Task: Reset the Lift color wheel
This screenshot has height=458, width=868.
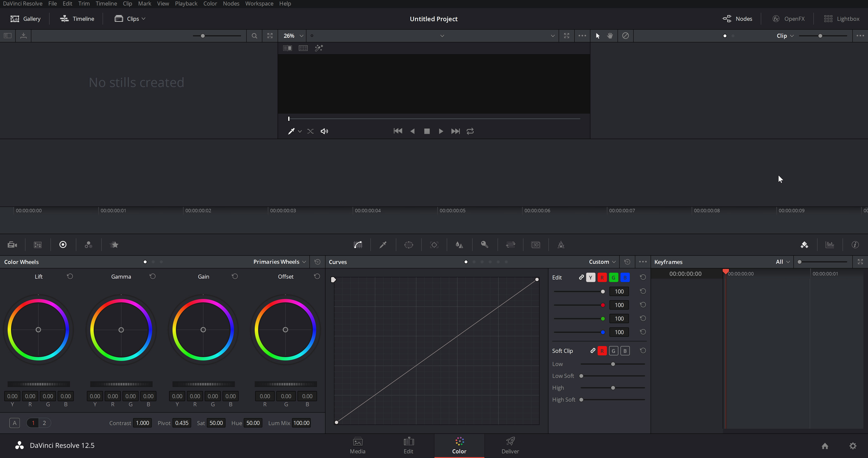Action: [70, 276]
